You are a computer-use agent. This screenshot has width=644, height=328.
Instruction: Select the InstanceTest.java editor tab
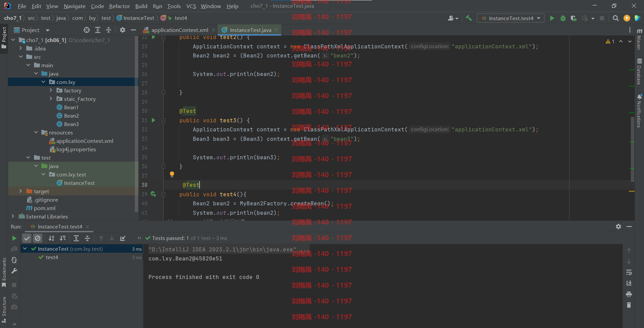point(250,30)
